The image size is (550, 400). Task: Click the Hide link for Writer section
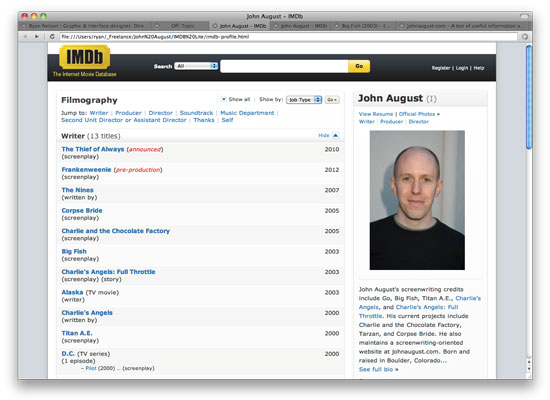324,135
